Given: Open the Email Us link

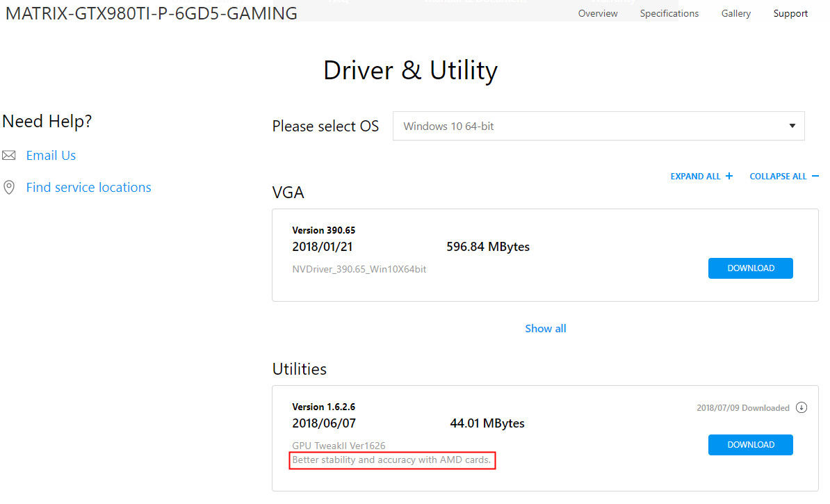Looking at the screenshot, I should [x=51, y=156].
